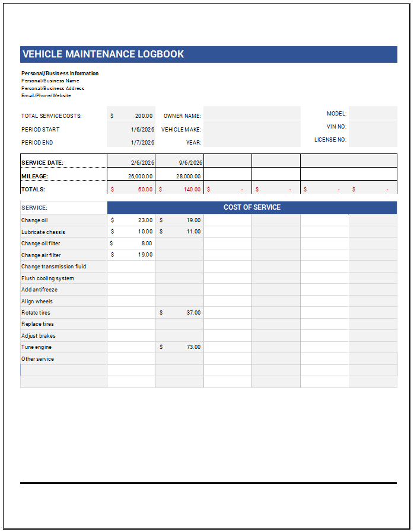Select the Change oil filter cost 8.00
Viewport: 414px width, 532px height.
coord(131,243)
